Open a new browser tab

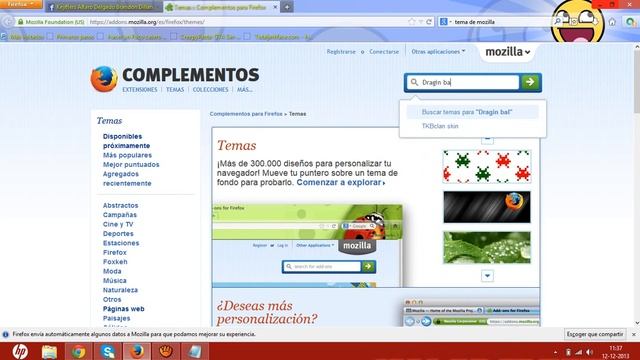pyautogui.click(x=287, y=7)
